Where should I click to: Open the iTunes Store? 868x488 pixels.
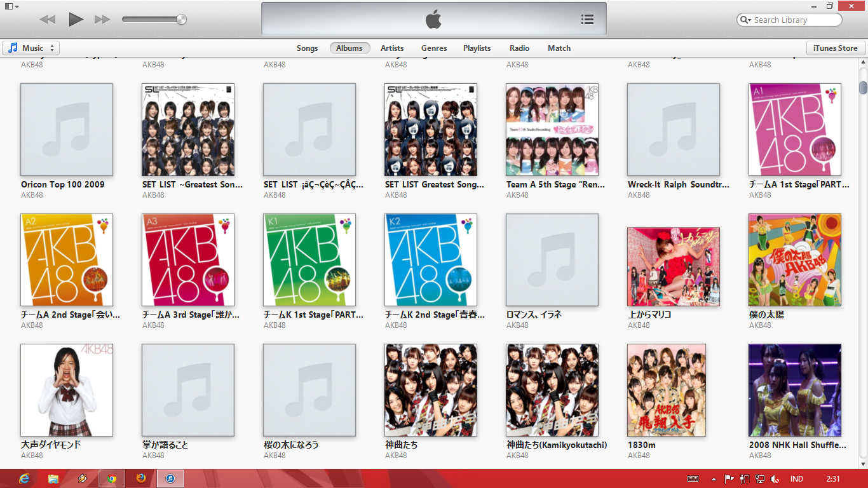pos(837,48)
